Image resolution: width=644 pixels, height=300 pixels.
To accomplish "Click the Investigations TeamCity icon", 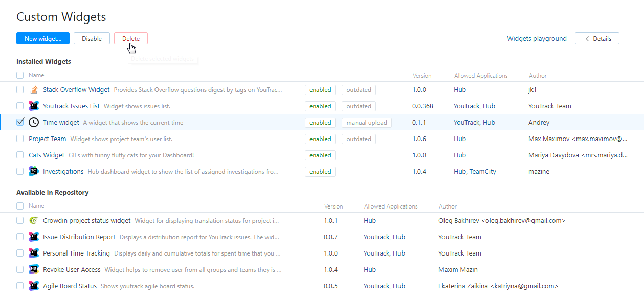I will 34,172.
